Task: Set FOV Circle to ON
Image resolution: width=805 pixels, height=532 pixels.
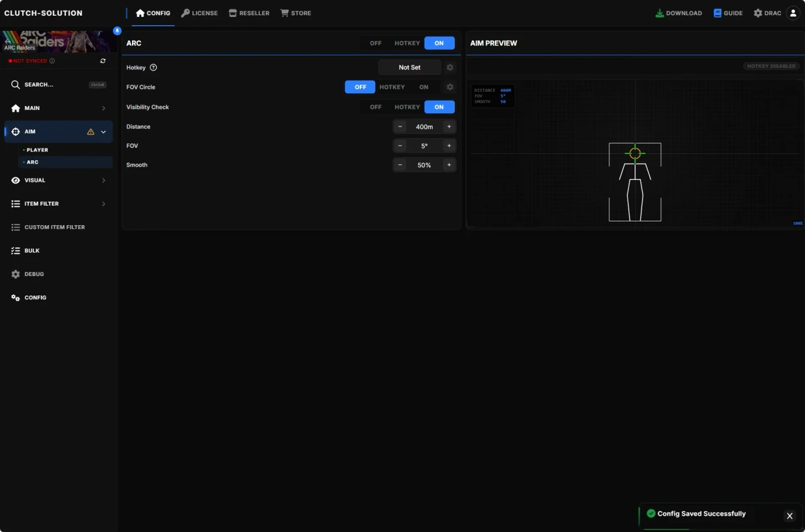Action: (x=424, y=87)
